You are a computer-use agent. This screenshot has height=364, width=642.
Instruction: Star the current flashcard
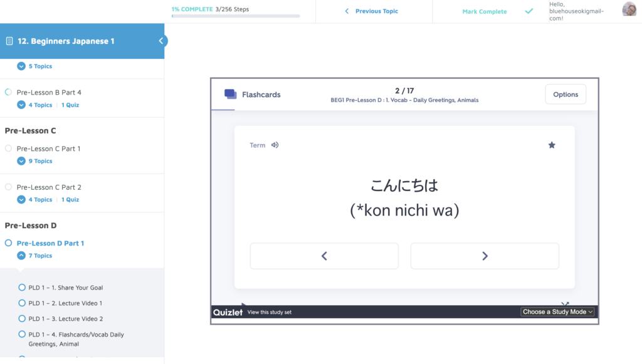click(552, 145)
